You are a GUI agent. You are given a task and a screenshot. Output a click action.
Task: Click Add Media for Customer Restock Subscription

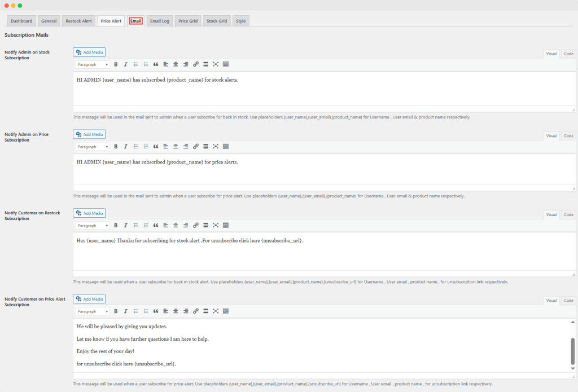tap(89, 213)
